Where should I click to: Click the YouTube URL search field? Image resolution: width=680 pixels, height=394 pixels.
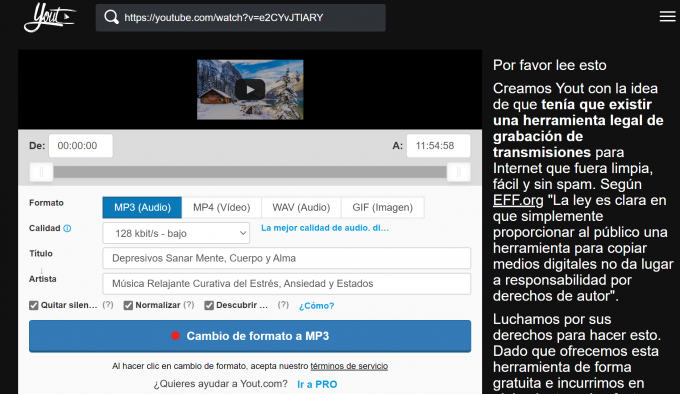coord(241,18)
